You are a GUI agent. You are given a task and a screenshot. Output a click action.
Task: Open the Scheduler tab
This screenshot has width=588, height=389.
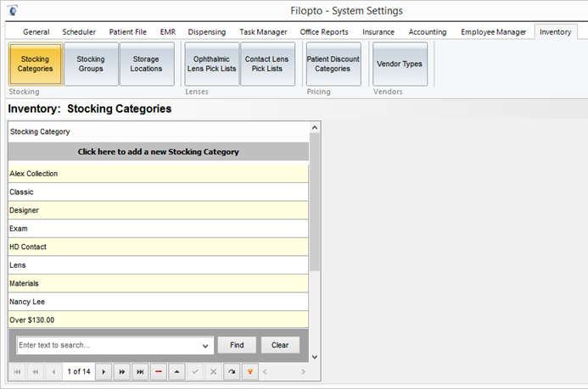pyautogui.click(x=79, y=32)
